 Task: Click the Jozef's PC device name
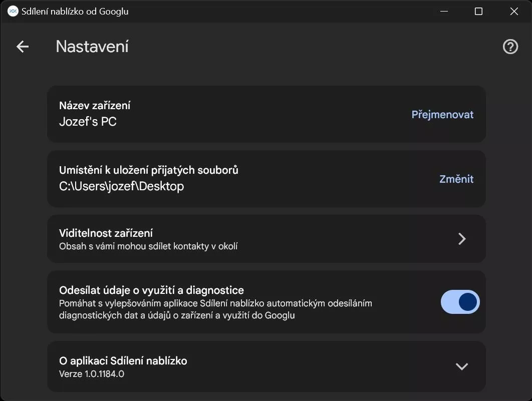88,121
